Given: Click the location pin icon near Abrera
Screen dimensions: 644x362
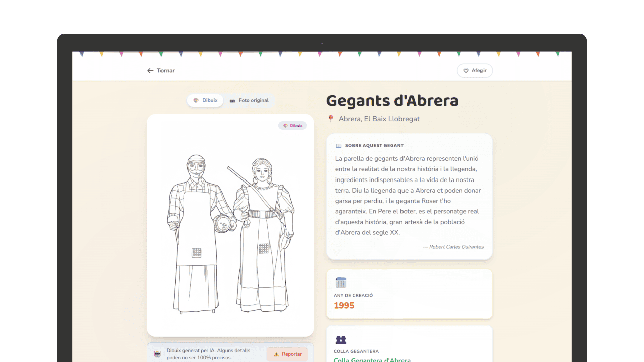Looking at the screenshot, I should click(331, 119).
